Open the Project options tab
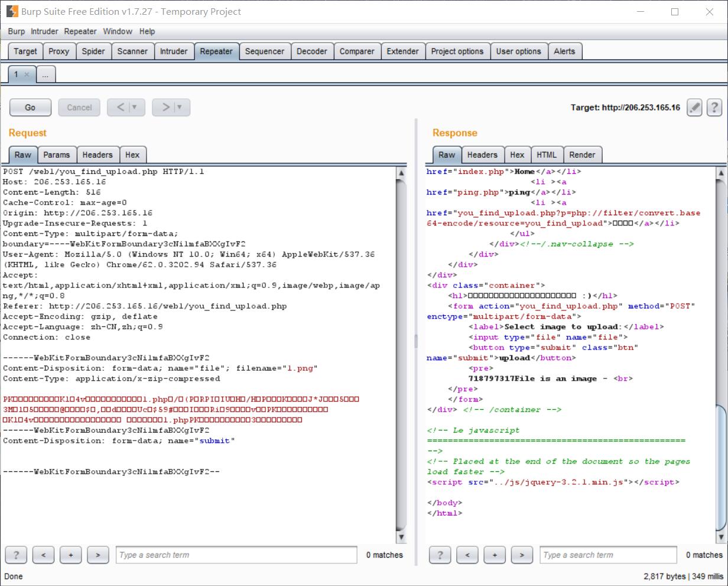The width and height of the screenshot is (728, 586). 457,51
